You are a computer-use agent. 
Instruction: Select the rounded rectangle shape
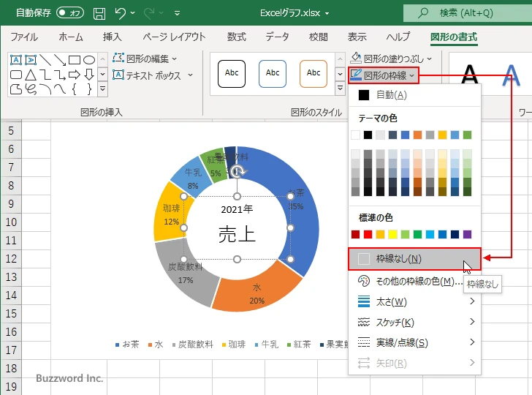(x=16, y=75)
